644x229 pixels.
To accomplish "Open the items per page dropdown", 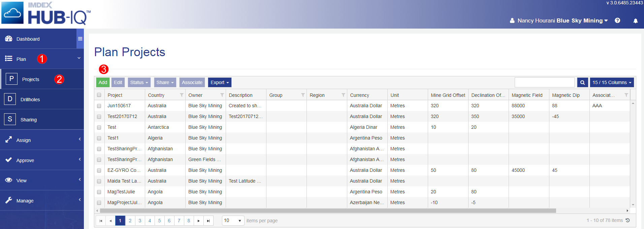I will pyautogui.click(x=233, y=221).
